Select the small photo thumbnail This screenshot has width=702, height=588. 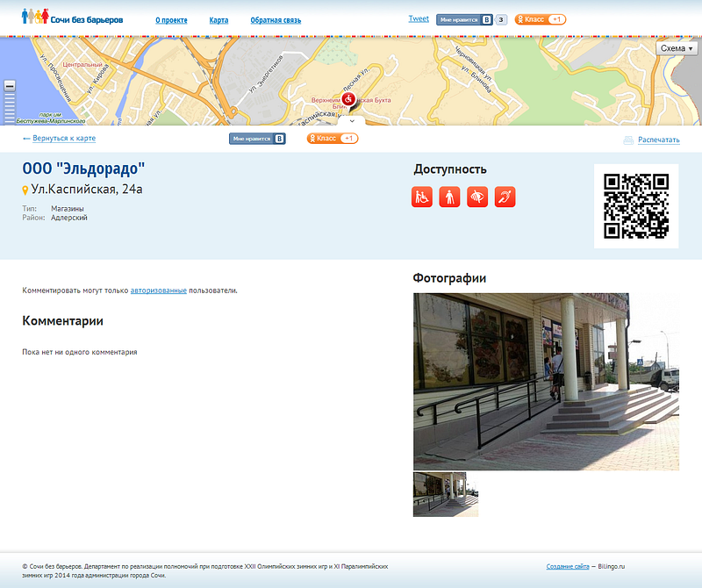tap(446, 494)
